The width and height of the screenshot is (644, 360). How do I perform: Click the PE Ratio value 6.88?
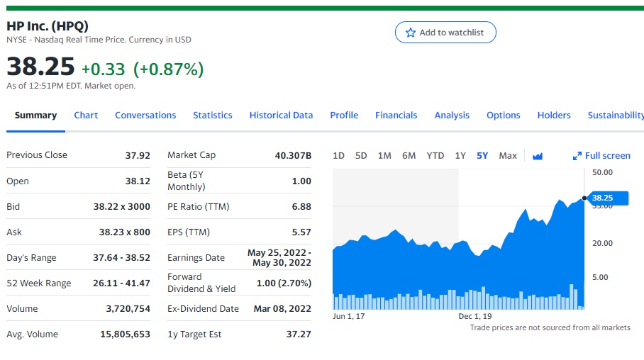click(x=301, y=206)
